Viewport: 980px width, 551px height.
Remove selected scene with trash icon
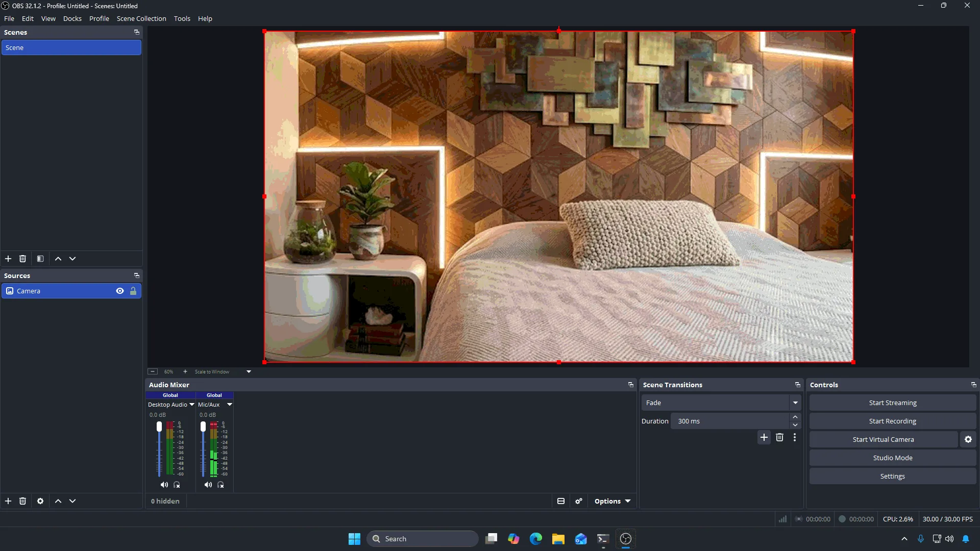point(22,259)
